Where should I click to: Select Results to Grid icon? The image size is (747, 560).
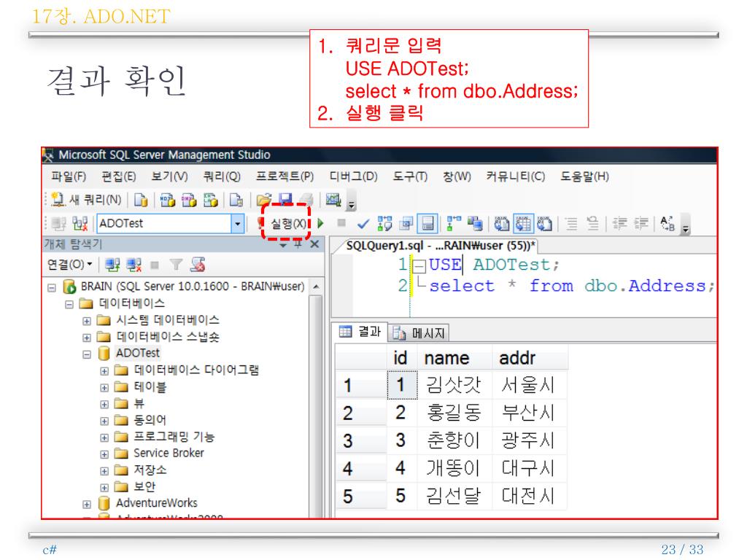tap(523, 223)
